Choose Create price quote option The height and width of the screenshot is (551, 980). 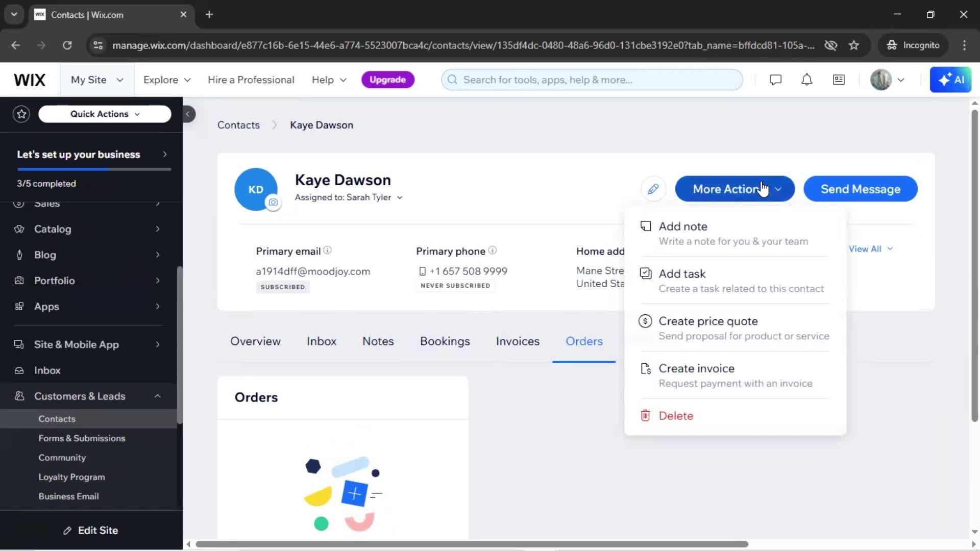pos(735,328)
